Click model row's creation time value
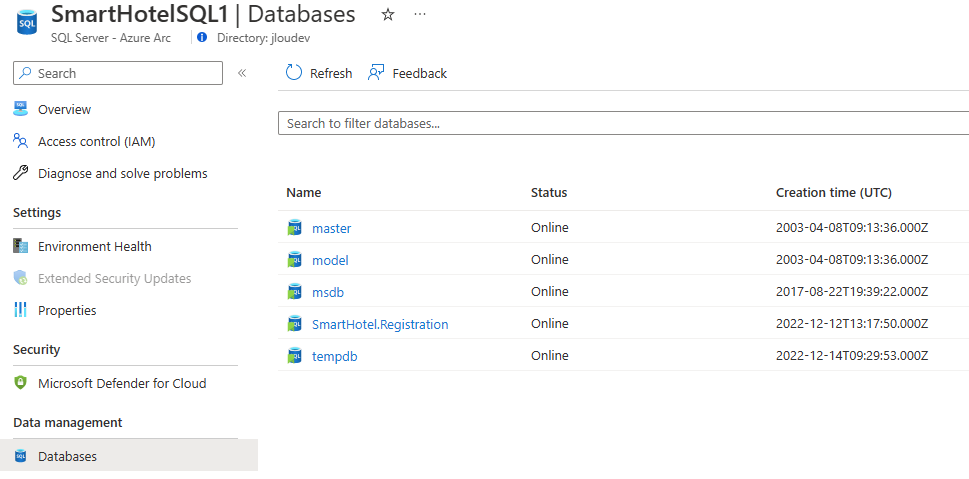Viewport: 969px width, 479px height. point(852,260)
